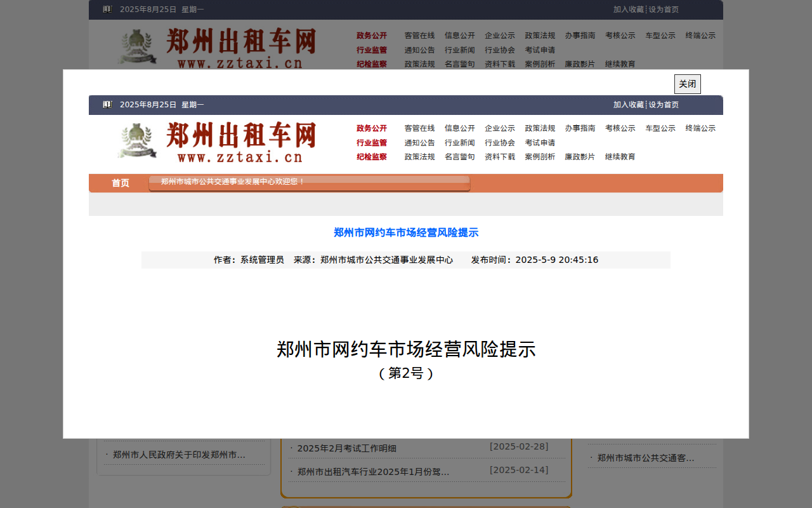Select 纪检监察 category in the popup
This screenshot has width=812, height=508.
pyautogui.click(x=372, y=157)
